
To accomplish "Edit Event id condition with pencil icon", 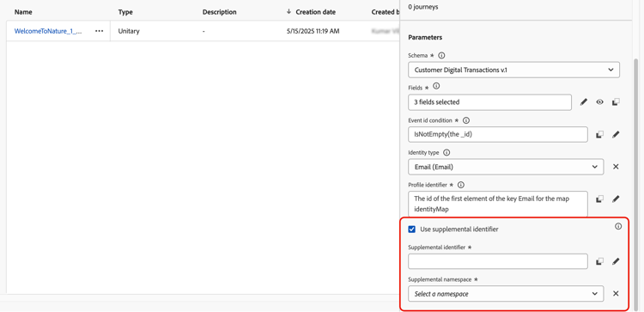I will tap(616, 134).
